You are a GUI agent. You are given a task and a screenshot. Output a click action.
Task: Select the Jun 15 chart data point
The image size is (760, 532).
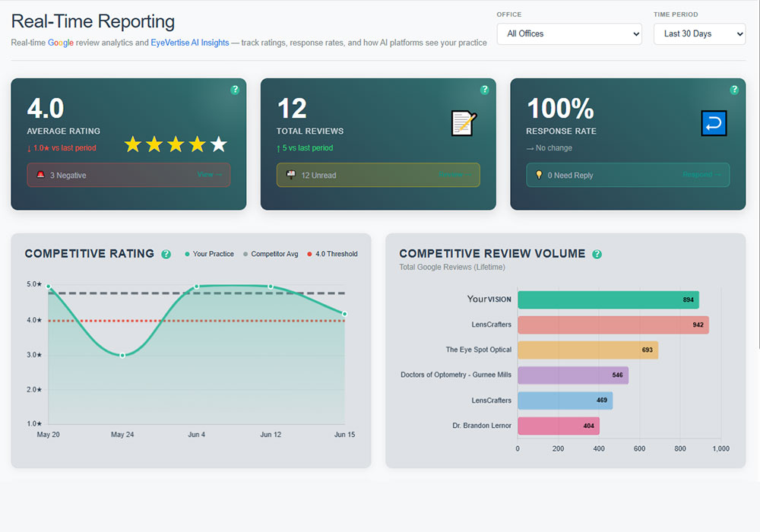click(x=344, y=314)
